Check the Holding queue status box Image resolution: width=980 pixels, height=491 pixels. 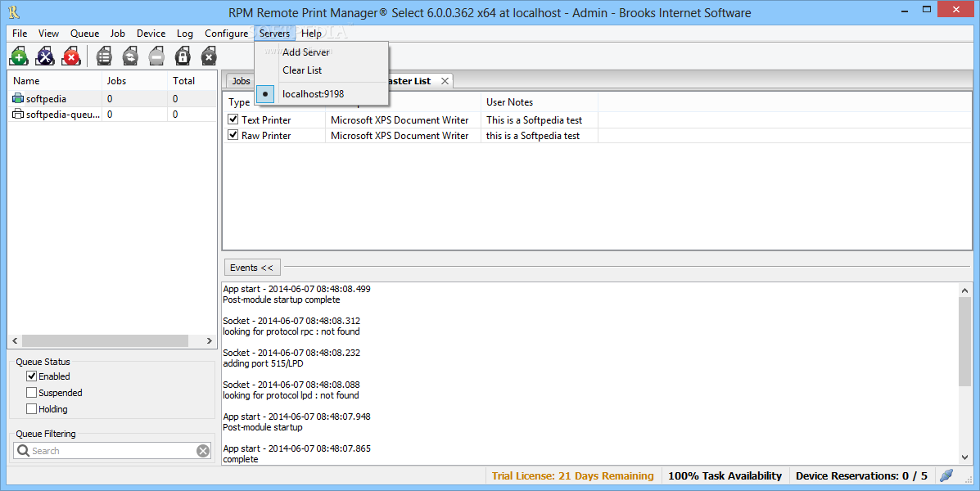coord(31,408)
